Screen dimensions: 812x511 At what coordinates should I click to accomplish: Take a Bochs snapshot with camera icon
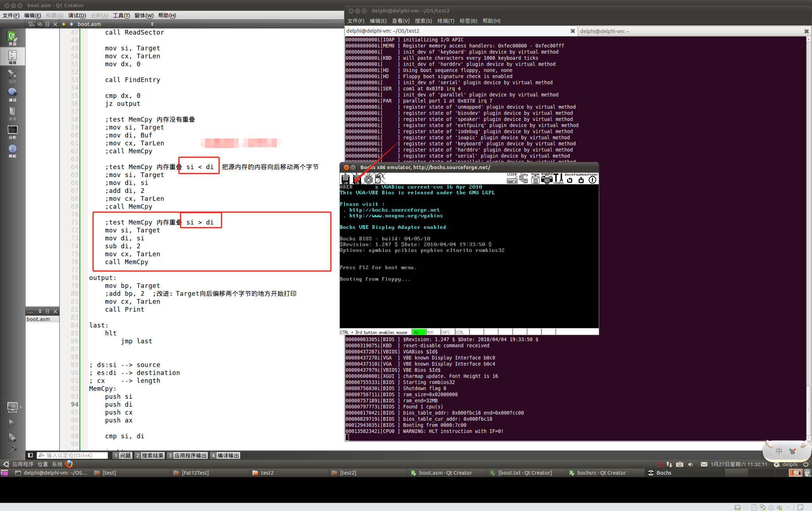pyautogui.click(x=547, y=180)
